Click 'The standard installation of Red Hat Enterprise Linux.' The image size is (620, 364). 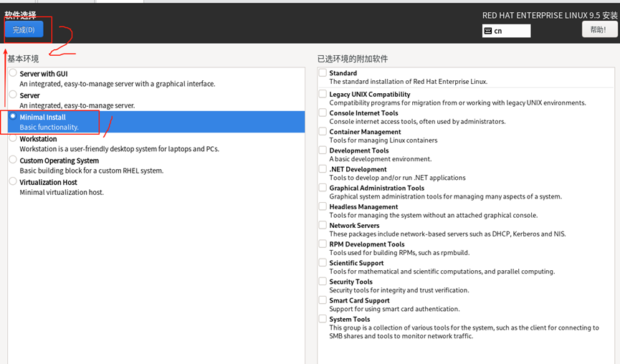click(408, 82)
